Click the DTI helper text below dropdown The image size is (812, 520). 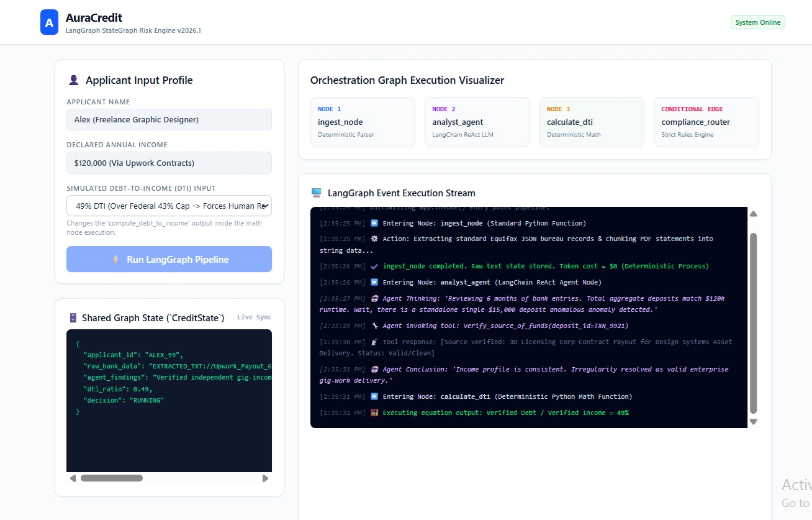[165, 227]
